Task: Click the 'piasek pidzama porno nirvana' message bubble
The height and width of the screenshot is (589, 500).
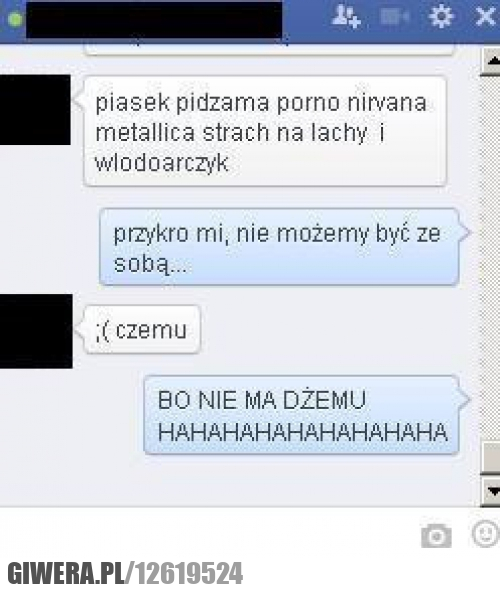Action: [265, 131]
